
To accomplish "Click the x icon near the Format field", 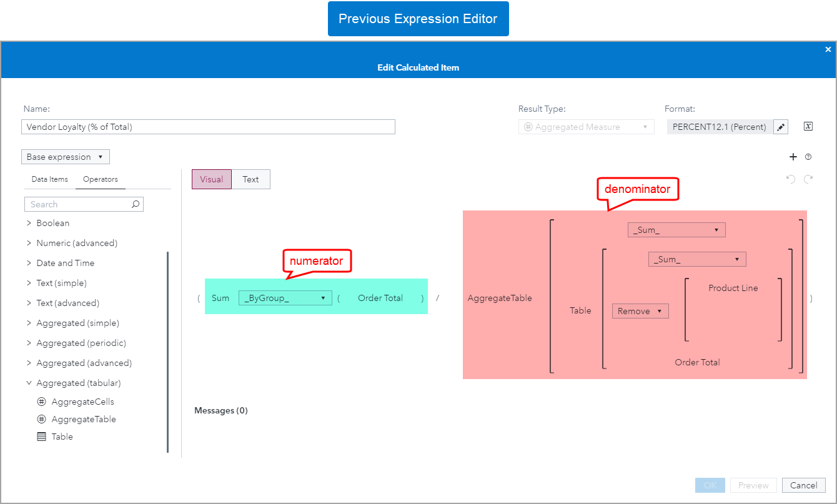I will [808, 126].
